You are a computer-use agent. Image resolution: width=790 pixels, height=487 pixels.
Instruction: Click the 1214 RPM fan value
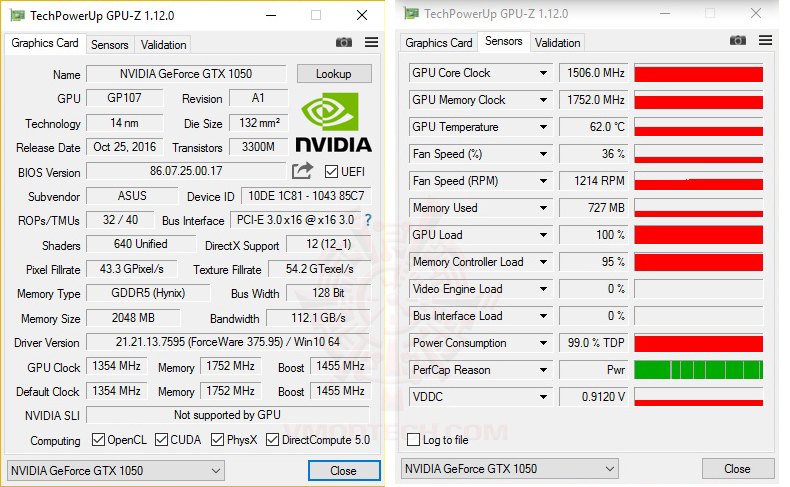pyautogui.click(x=593, y=181)
